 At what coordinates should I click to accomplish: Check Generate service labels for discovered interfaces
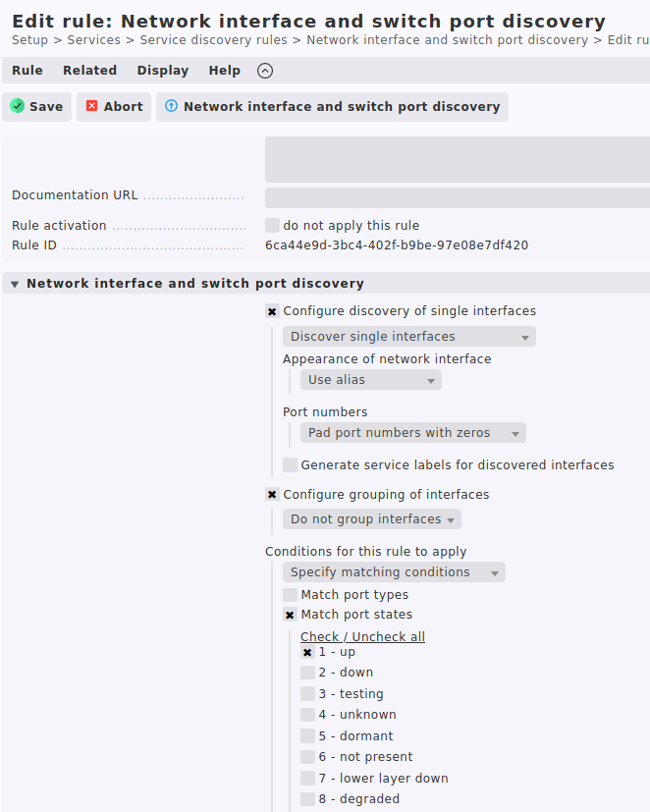pyautogui.click(x=290, y=464)
